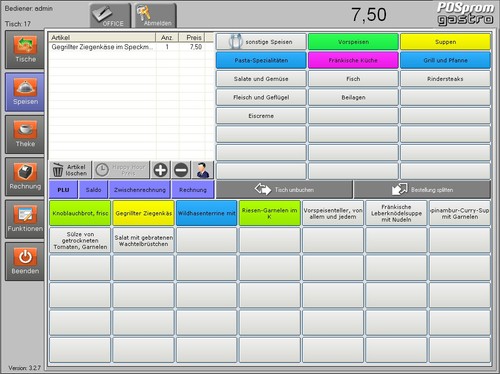Click Tisch umbuchen button
The image size is (500, 374).
tap(284, 190)
